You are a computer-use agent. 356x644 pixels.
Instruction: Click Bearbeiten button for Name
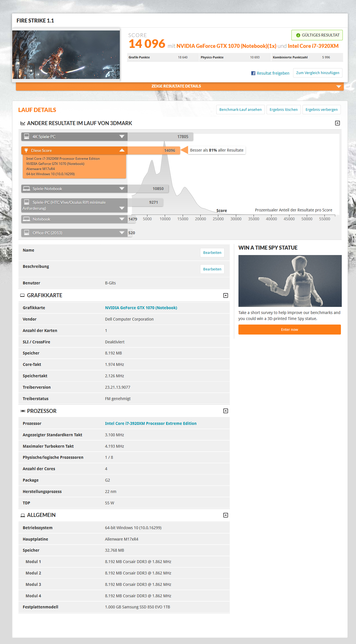click(x=212, y=253)
